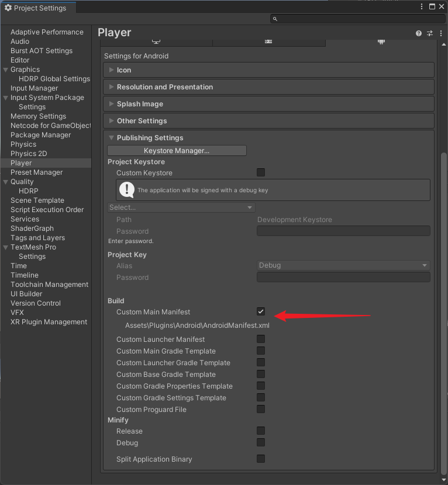Open HDRP Global Settings
The image size is (448, 485).
[x=54, y=79]
